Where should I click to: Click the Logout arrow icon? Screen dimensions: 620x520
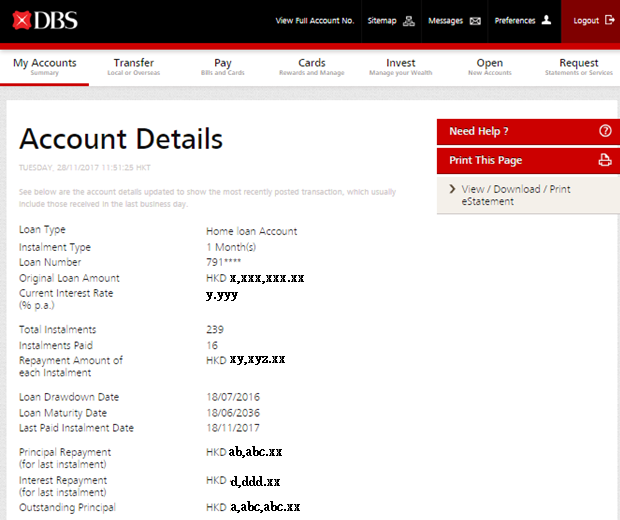pyautogui.click(x=609, y=20)
